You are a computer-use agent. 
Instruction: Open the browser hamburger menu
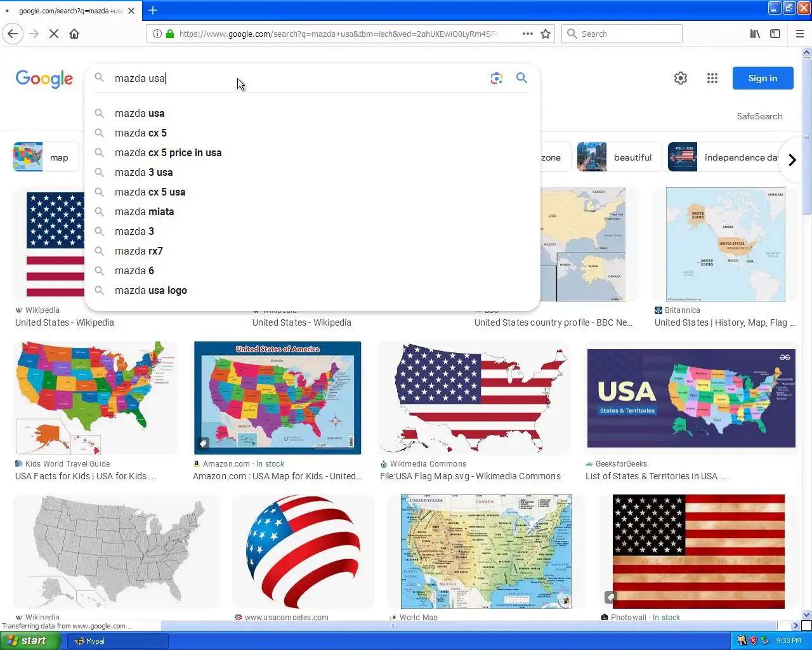pos(799,34)
